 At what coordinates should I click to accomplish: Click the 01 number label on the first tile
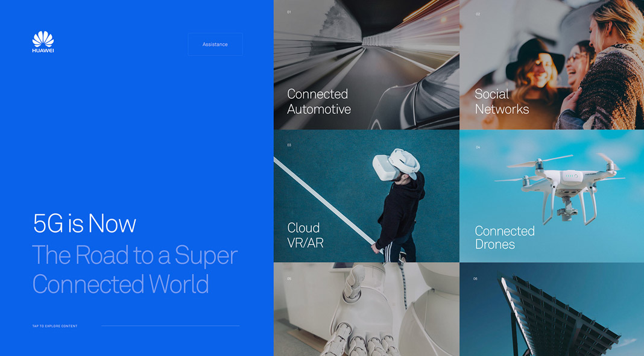pos(289,12)
